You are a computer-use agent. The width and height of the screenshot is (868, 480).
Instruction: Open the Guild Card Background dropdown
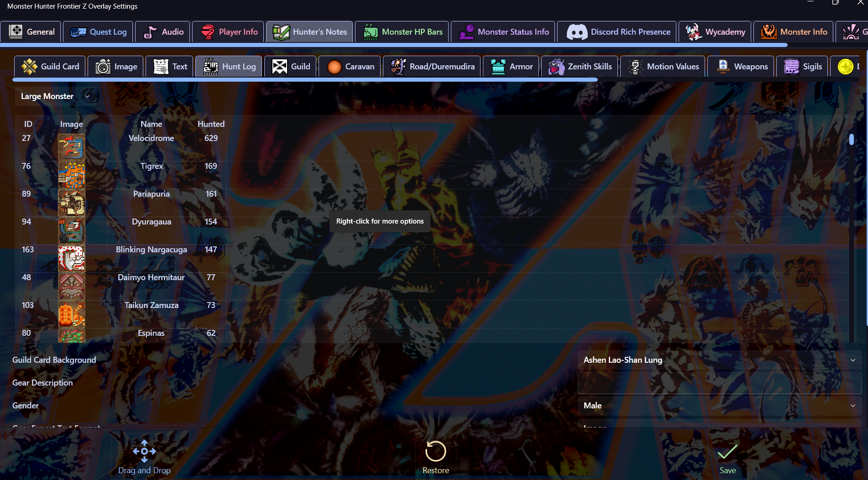click(720, 360)
